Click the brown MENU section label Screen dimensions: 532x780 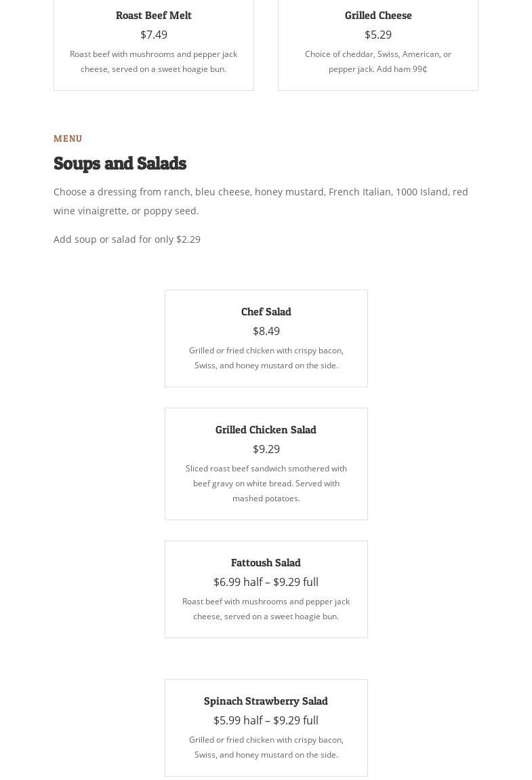[68, 138]
